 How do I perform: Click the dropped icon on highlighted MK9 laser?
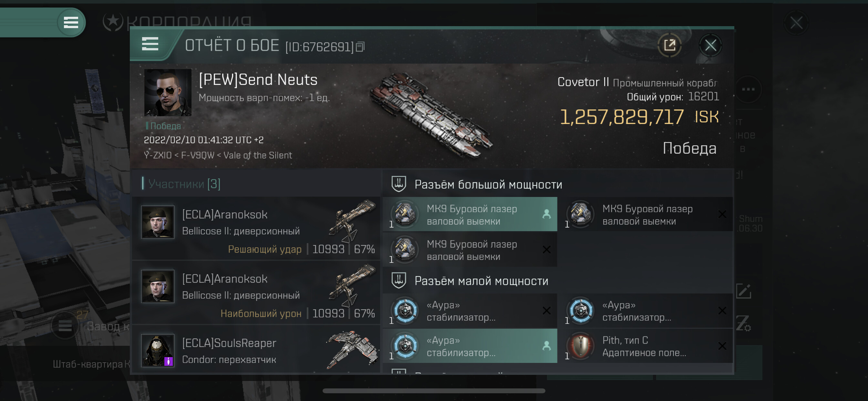point(546,214)
